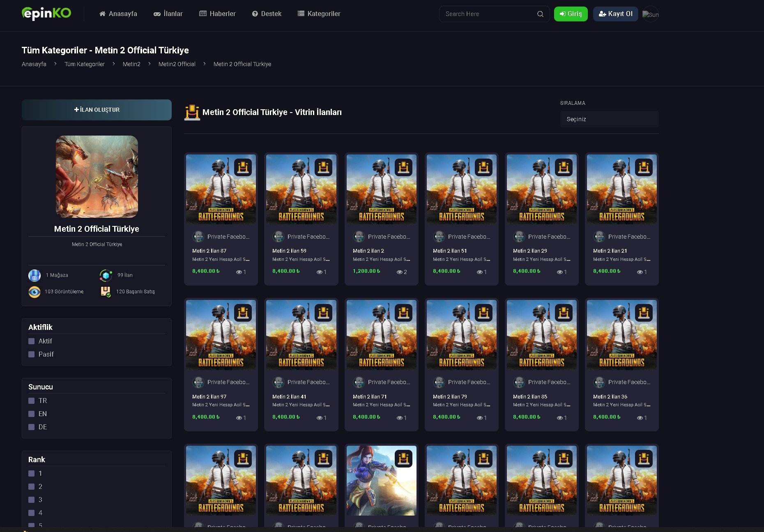Check the Pasif filter option
Screen dimensions: 764x532
(31, 354)
